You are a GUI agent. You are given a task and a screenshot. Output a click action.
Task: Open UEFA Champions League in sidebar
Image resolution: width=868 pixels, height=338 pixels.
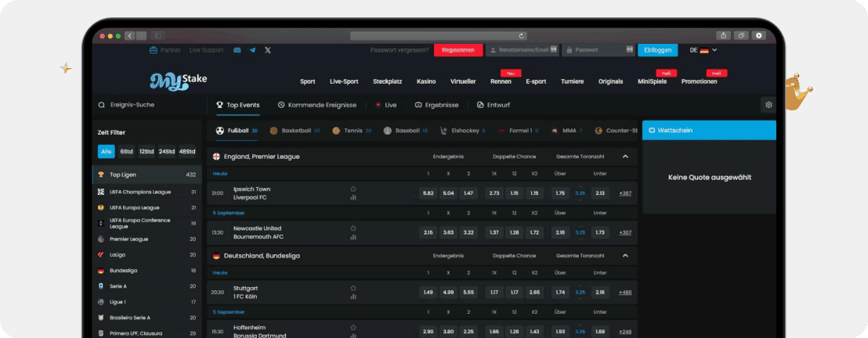(x=146, y=192)
